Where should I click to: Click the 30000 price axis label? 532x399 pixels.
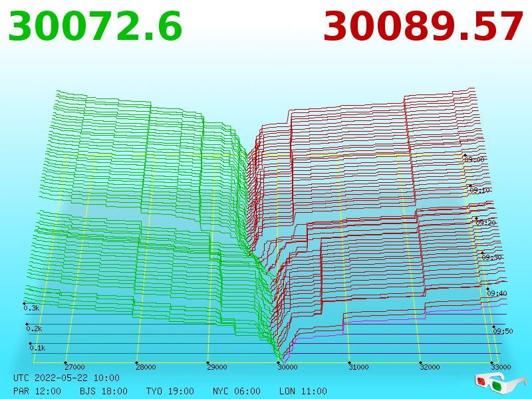tap(288, 367)
